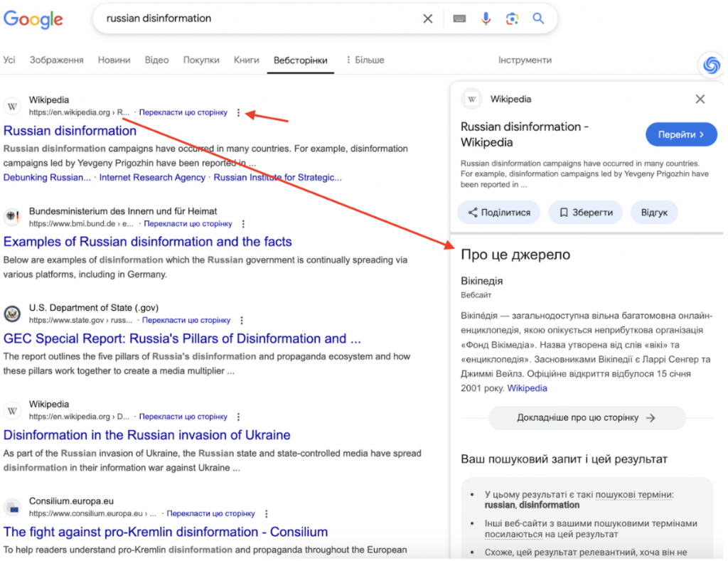Open three-dot menu for U.S. Department of State result

(242, 321)
